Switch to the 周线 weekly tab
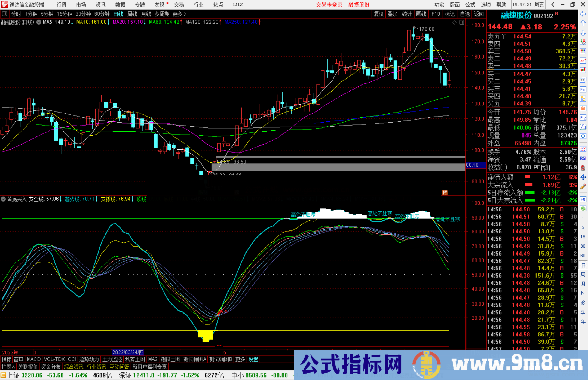The height and width of the screenshot is (380, 588). click(x=132, y=14)
